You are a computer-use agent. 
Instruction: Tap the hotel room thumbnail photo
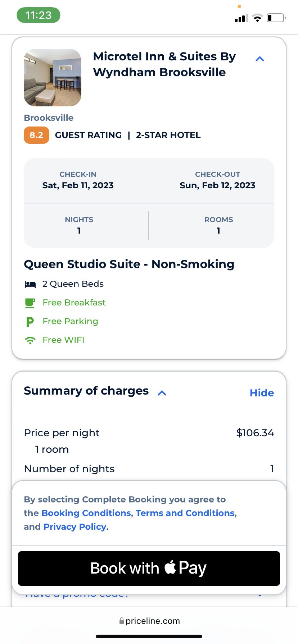point(53,78)
